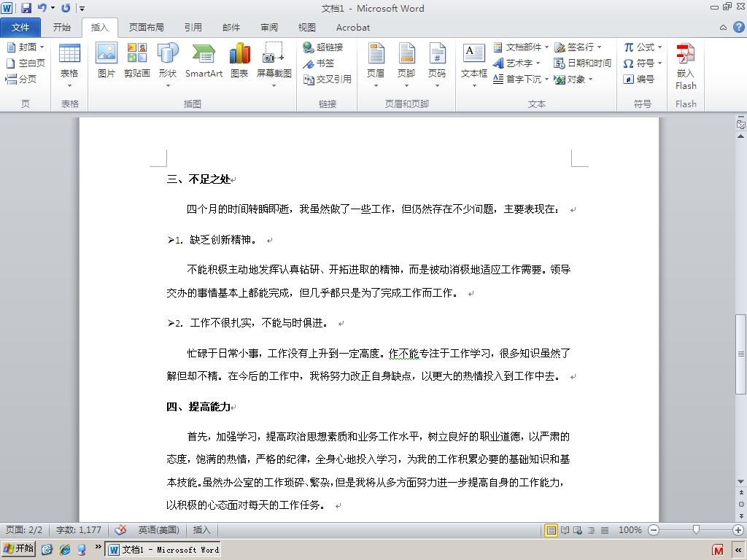This screenshot has width=747, height=560.
Task: Undo the last action
Action: tap(42, 8)
